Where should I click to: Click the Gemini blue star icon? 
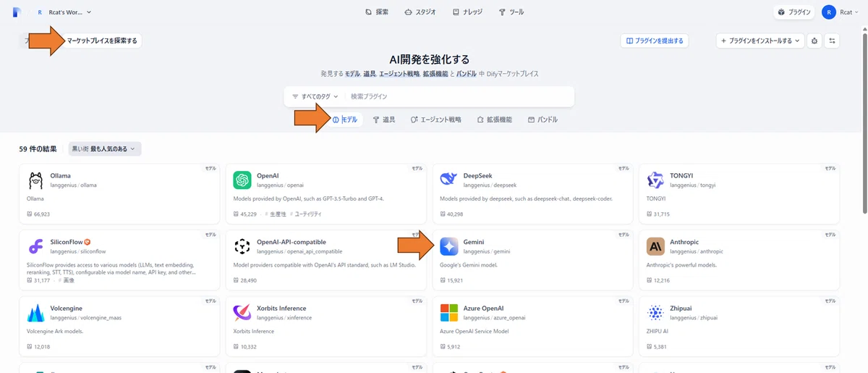[448, 246]
